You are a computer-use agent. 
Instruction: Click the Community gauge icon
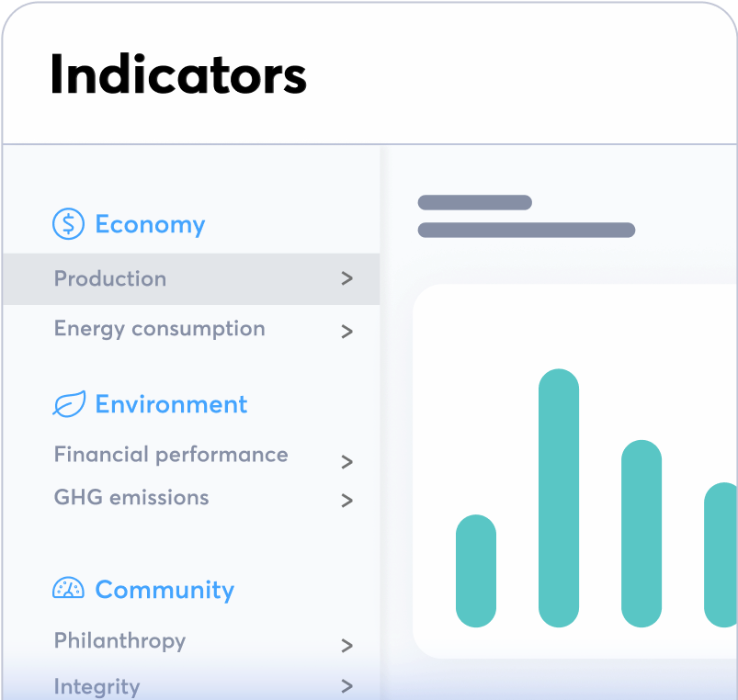[x=68, y=589]
